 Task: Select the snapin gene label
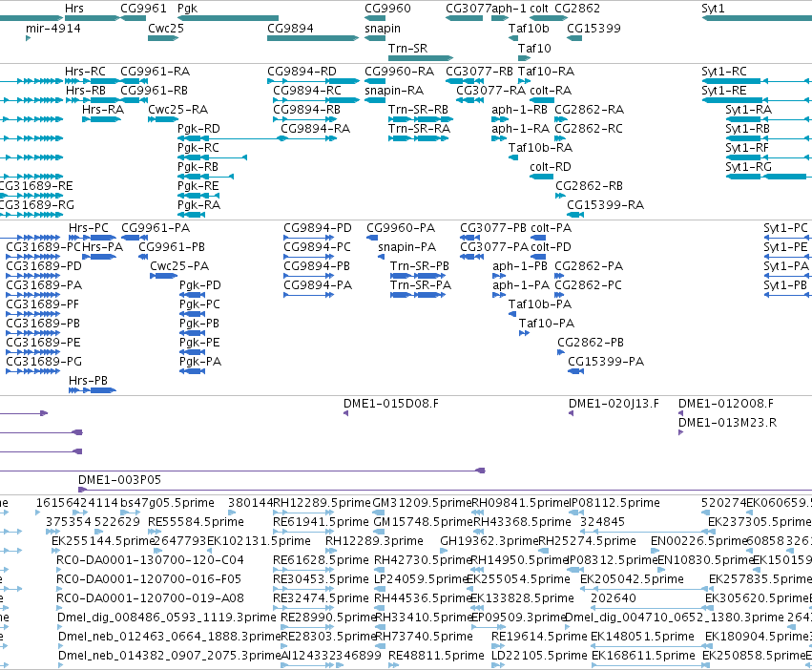(383, 29)
